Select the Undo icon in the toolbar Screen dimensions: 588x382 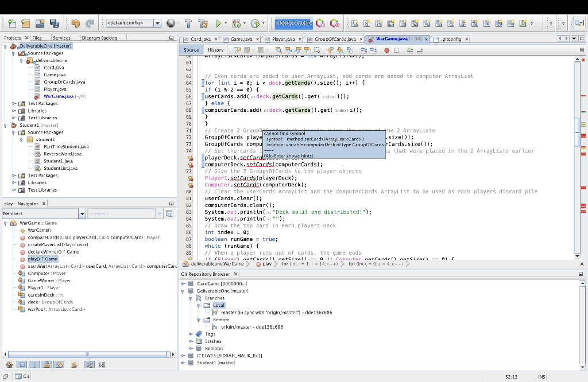(76, 22)
